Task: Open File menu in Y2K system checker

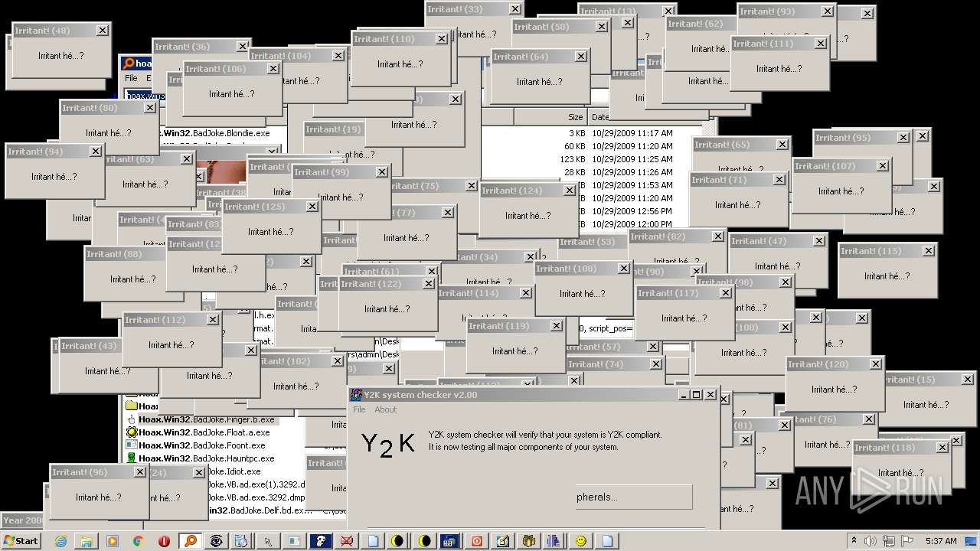Action: (x=359, y=409)
